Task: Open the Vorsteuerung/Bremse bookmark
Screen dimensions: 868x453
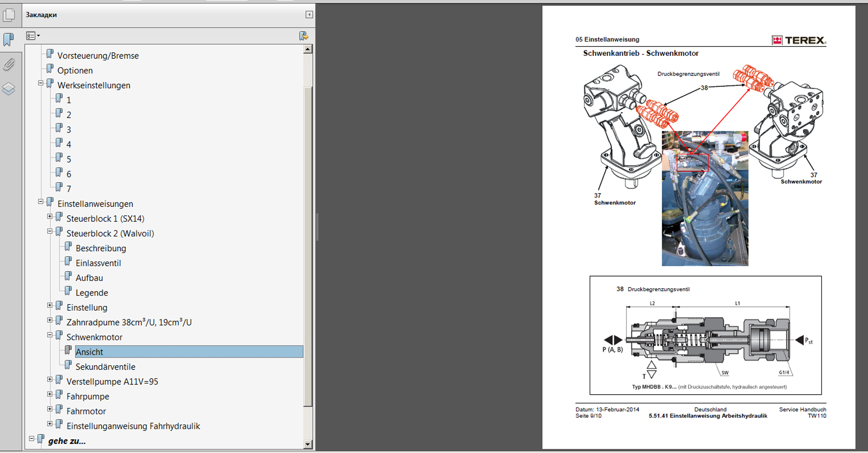Action: [x=98, y=56]
